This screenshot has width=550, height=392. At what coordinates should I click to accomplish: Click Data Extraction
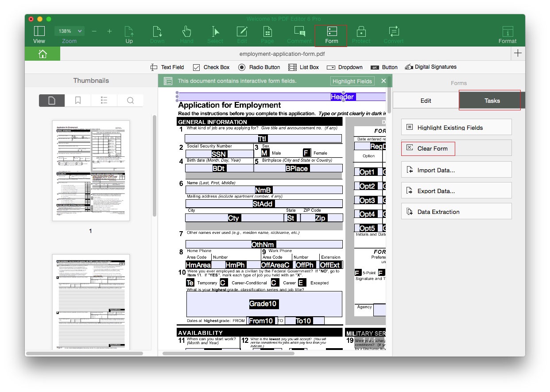pos(457,211)
